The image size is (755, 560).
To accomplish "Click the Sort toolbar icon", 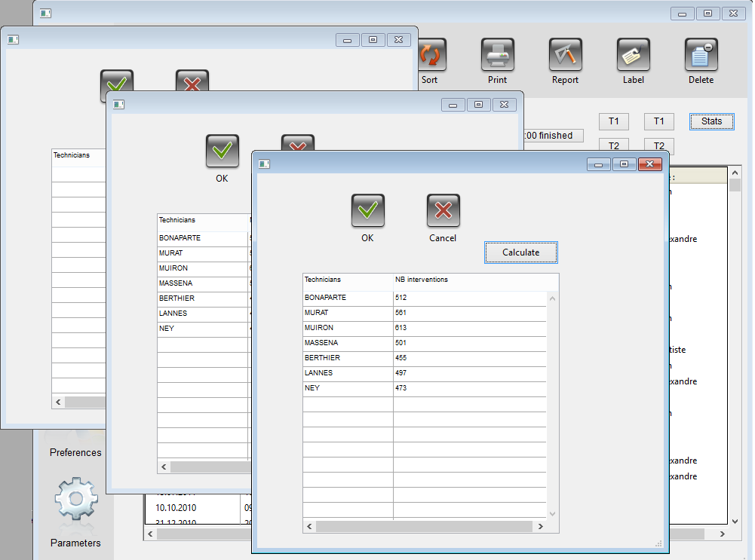I will tap(431, 56).
